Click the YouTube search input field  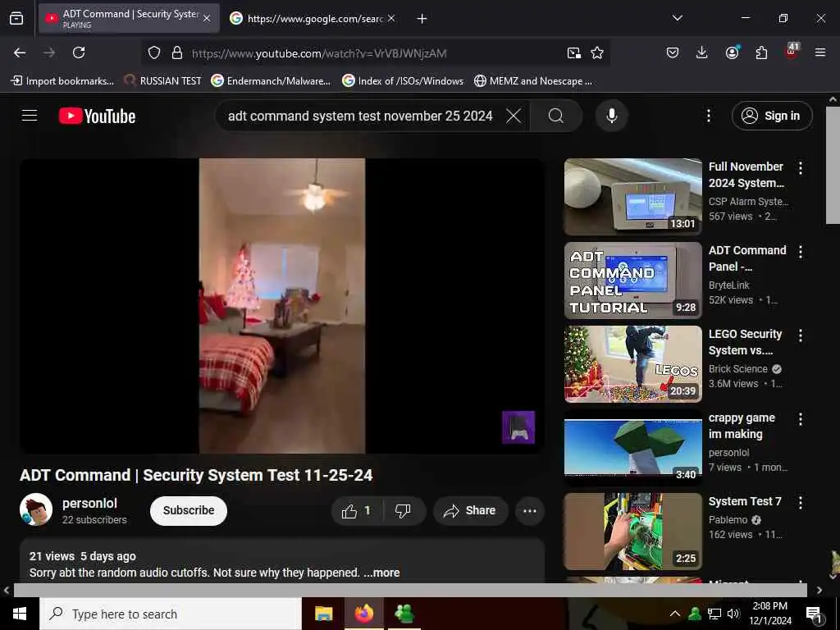coord(360,116)
